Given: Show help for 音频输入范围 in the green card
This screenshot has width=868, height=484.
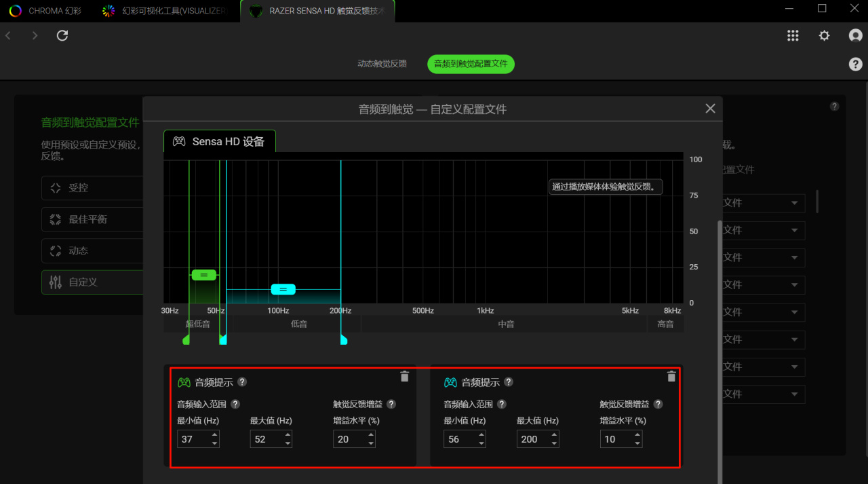Looking at the screenshot, I should tap(235, 404).
